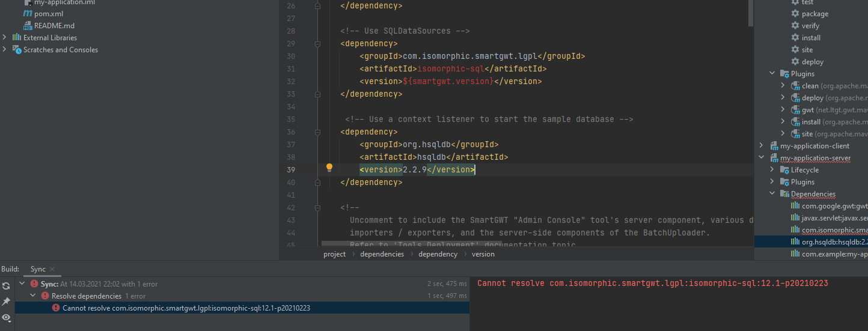Click the red Cannot resolve message in output pane
The width and height of the screenshot is (868, 331).
[x=653, y=283]
